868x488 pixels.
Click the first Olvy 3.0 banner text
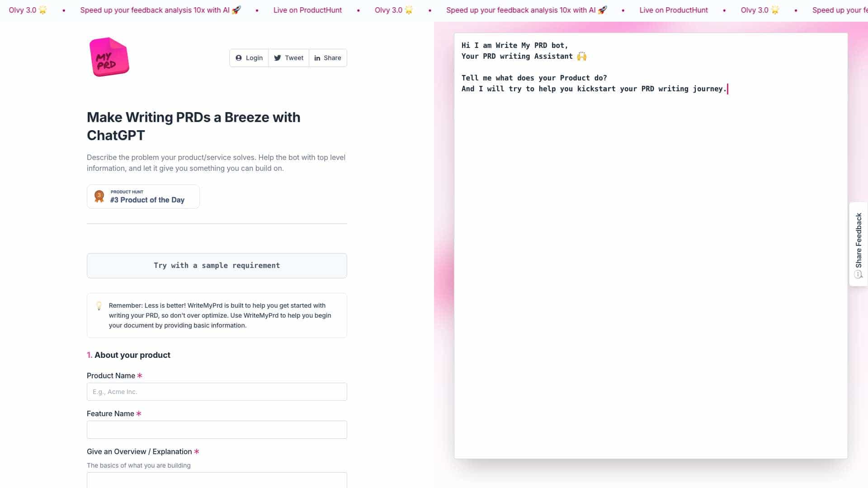(28, 10)
